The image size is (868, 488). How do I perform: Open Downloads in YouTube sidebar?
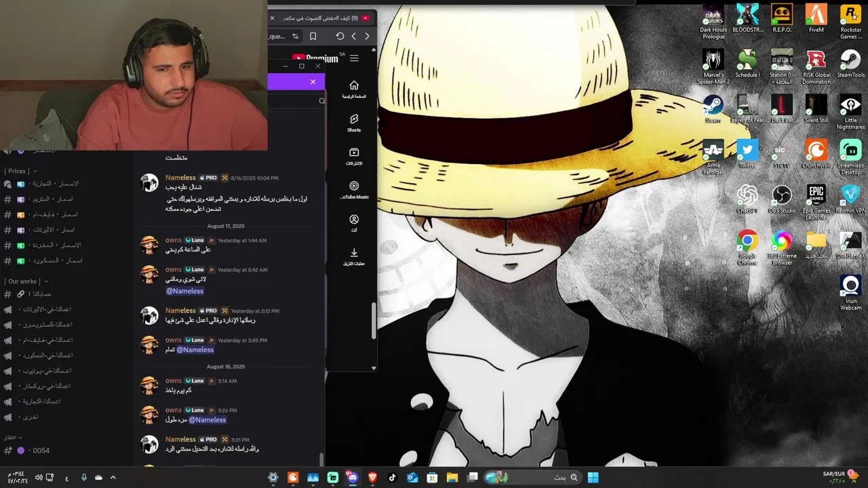point(353,257)
